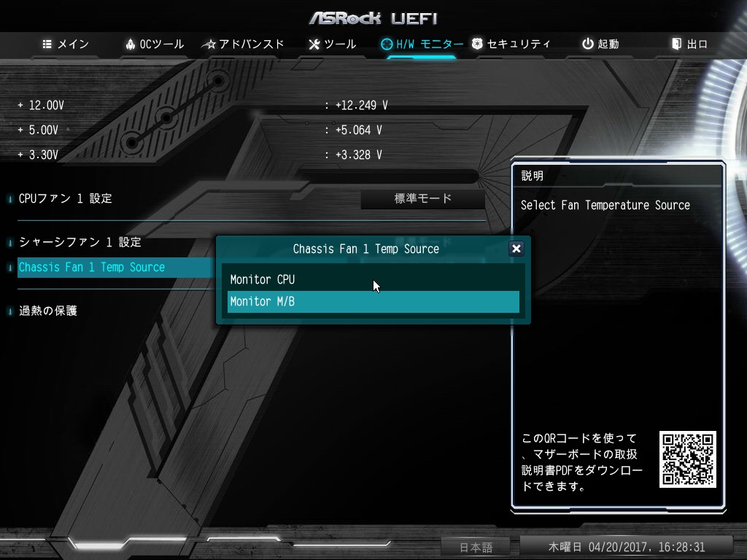Switch to the アドバンスド tab text
This screenshot has height=560, width=747.
tap(252, 44)
